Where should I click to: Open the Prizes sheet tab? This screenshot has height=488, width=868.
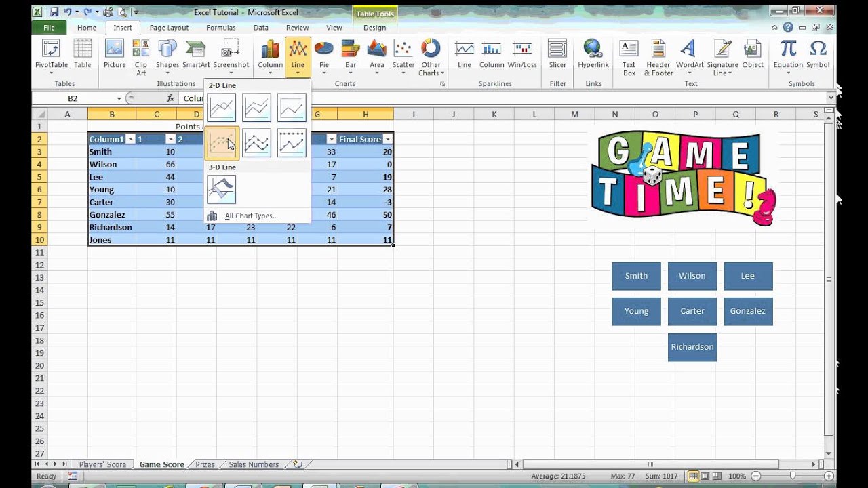205,464
